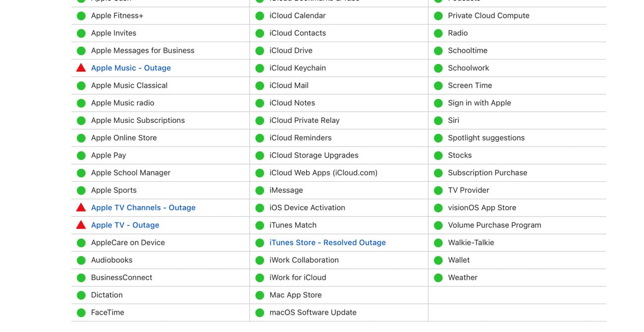Image resolution: width=644 pixels, height=332 pixels.
Task: Click the red outage triangle beside Apple Music
Action: tap(81, 68)
